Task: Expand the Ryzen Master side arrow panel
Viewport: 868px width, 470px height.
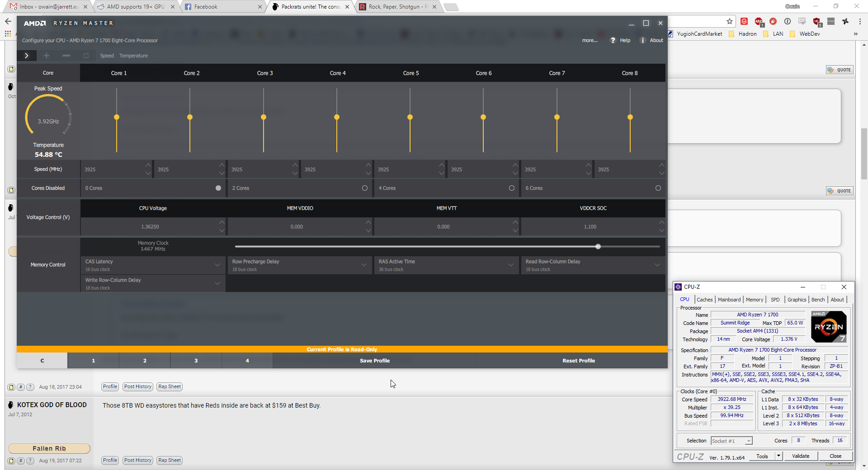Action: [26, 56]
